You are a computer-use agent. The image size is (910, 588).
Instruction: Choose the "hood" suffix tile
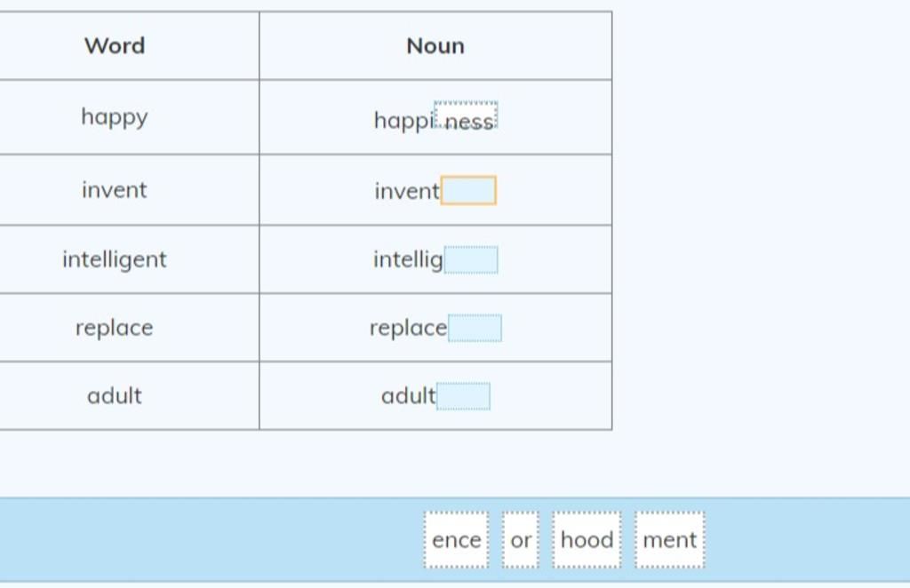tap(587, 540)
